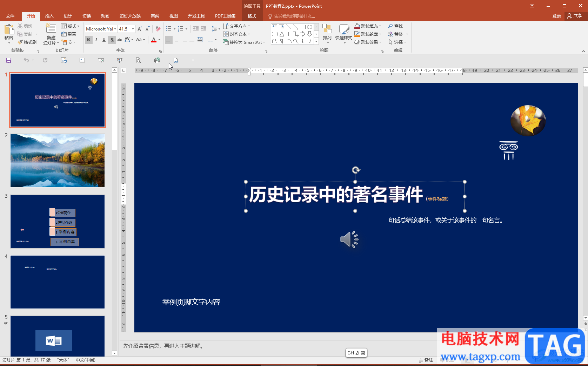
Task: Increase the list indent level
Action: [x=203, y=29]
